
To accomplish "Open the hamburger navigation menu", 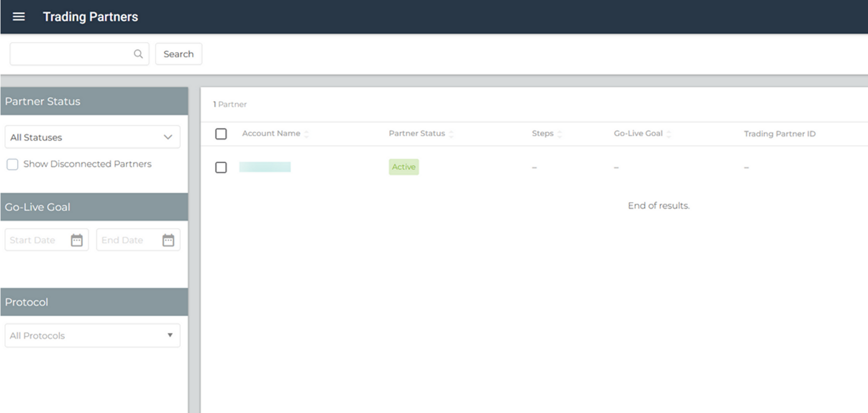I will [x=18, y=16].
